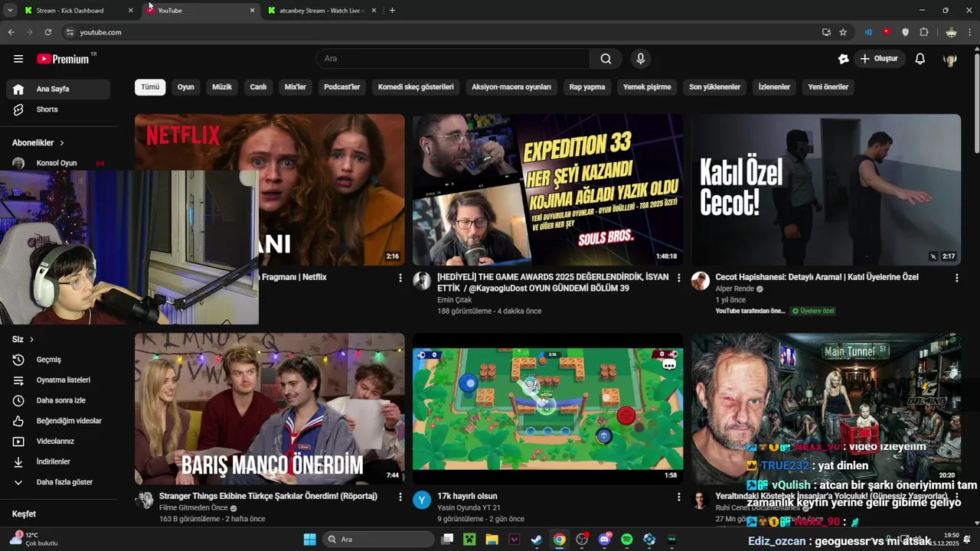Screen dimensions: 980x551
Task: Open a new browser tab
Action: point(392,11)
